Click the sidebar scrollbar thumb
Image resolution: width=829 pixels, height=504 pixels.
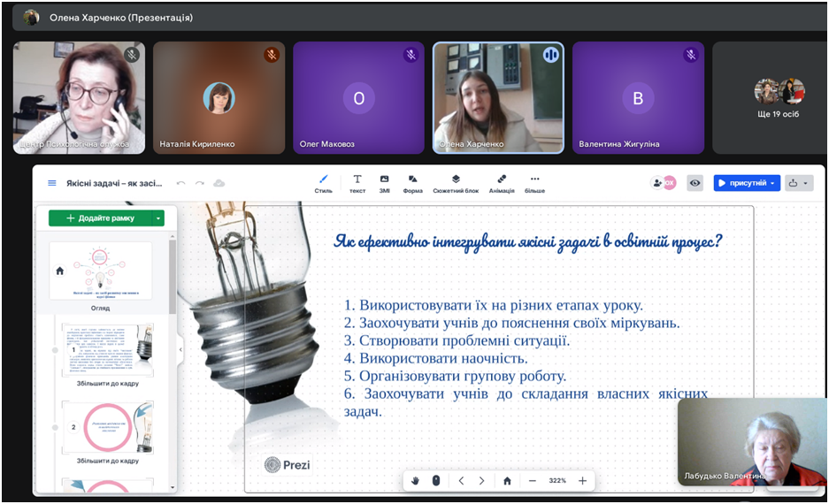tap(173, 278)
